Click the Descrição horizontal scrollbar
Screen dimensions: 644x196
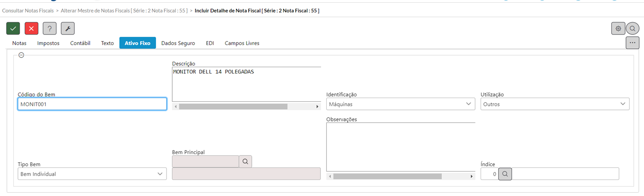click(x=246, y=106)
